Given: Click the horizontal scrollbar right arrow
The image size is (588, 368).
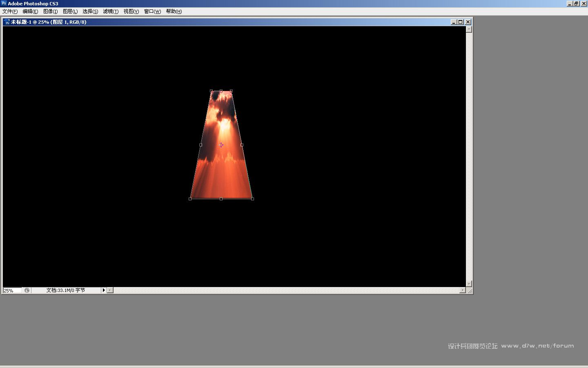Looking at the screenshot, I should pos(462,290).
